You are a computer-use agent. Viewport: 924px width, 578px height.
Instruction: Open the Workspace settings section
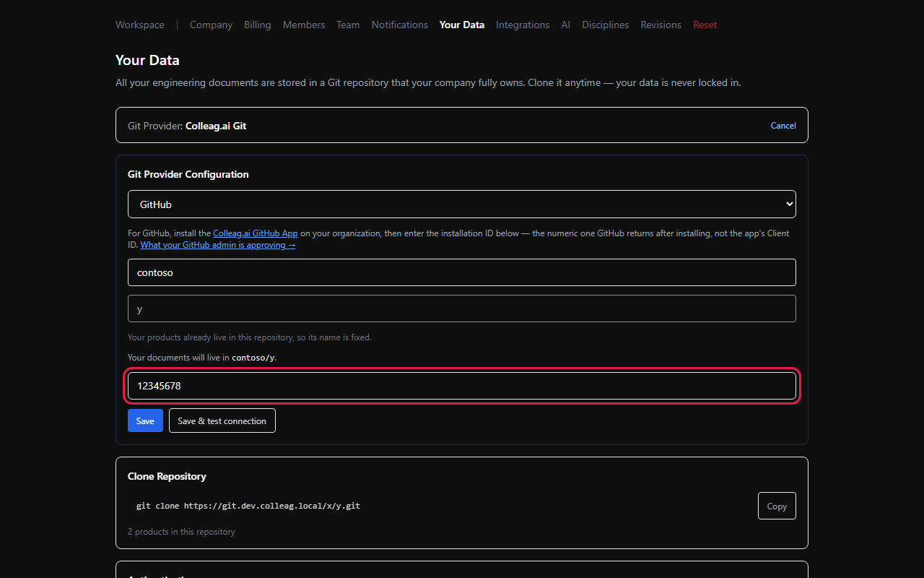click(x=140, y=25)
